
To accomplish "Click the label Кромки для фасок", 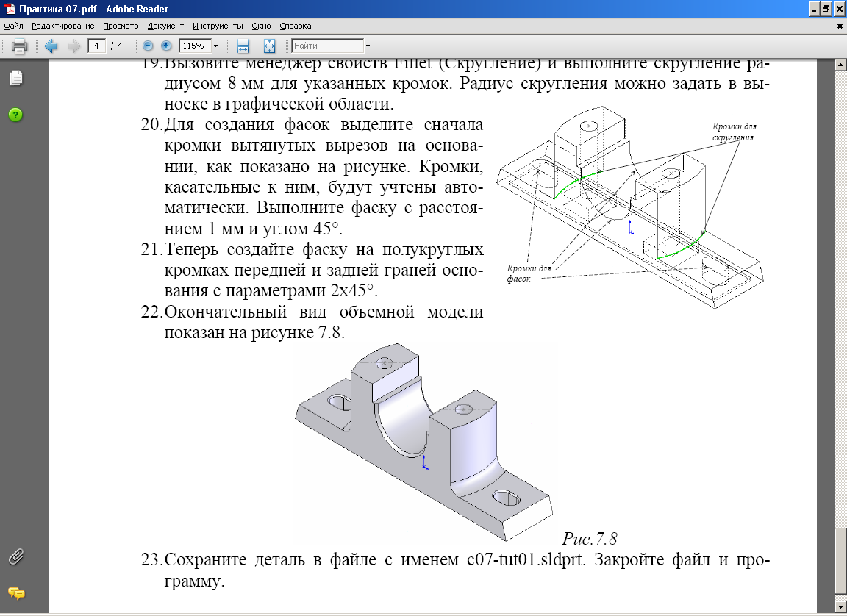I will click(529, 273).
